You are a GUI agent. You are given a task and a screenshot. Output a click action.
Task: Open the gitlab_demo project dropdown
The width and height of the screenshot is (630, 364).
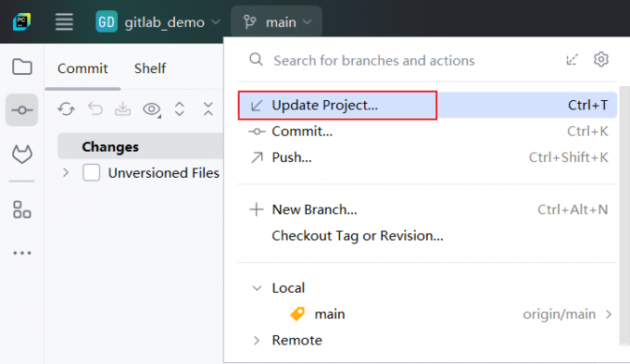tap(158, 21)
